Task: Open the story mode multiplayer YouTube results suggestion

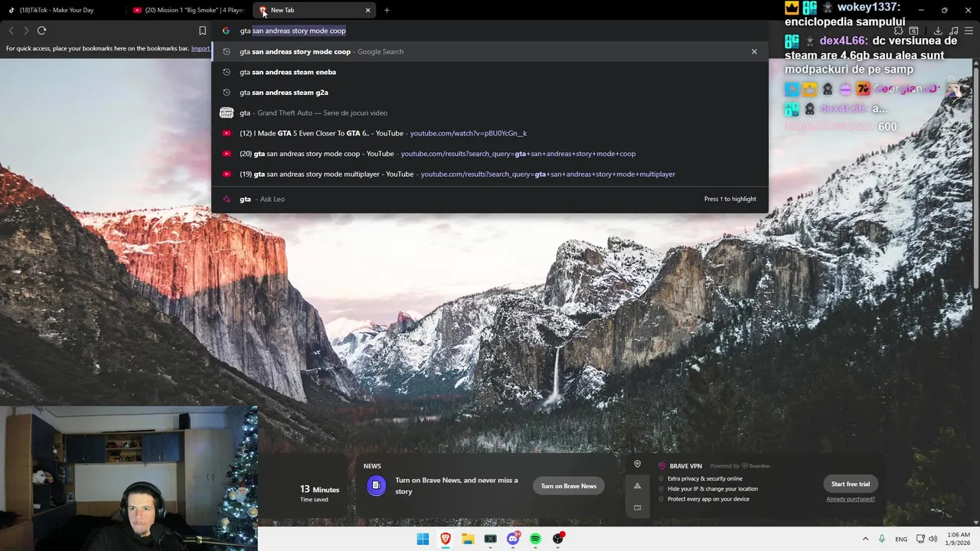Action: (x=490, y=174)
